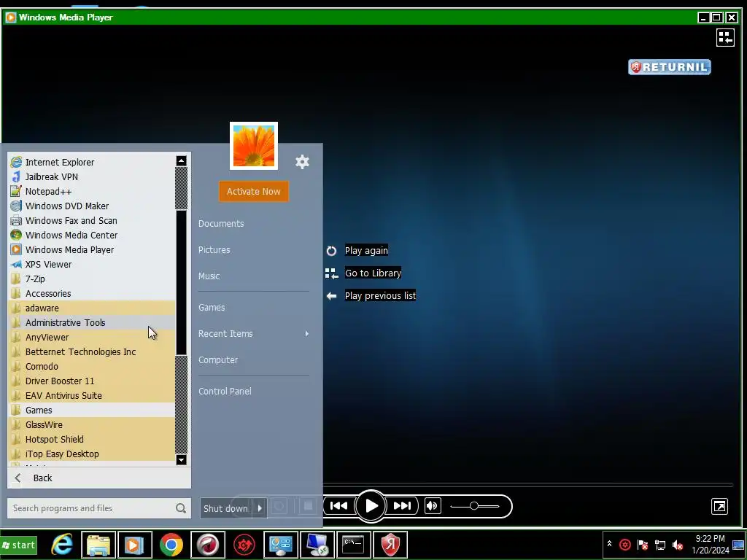This screenshot has width=747, height=560.
Task: Open Computer from the Start menu
Action: [218, 360]
